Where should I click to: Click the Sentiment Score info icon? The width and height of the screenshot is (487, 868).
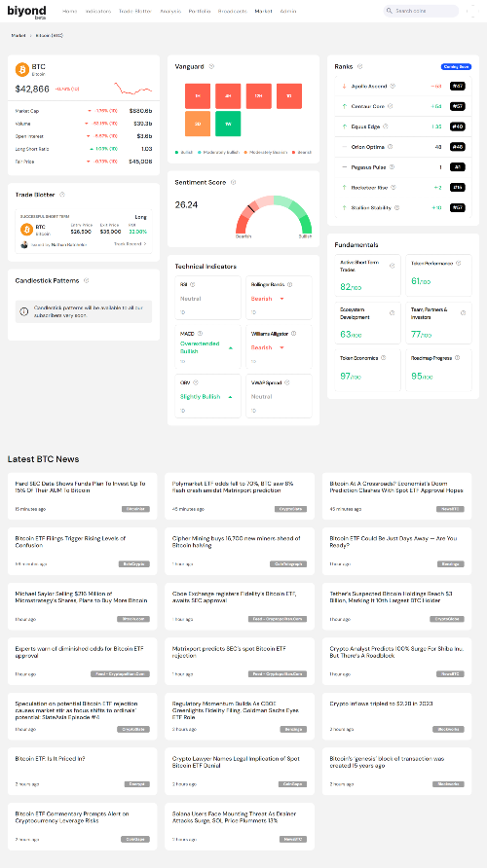tap(233, 182)
